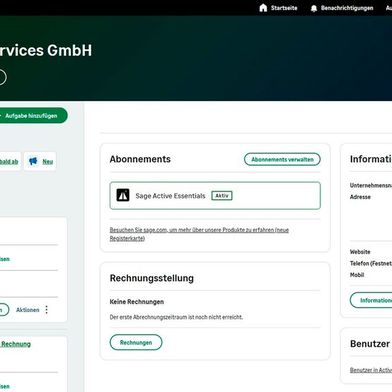
Task: Go to Startseite in the top bar
Action: pyautogui.click(x=284, y=8)
